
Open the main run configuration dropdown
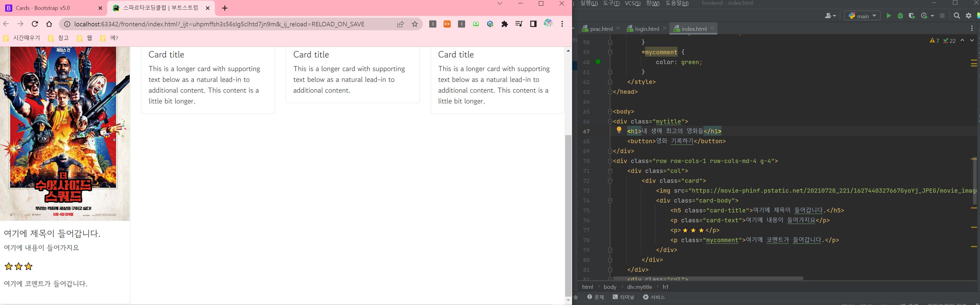(862, 16)
